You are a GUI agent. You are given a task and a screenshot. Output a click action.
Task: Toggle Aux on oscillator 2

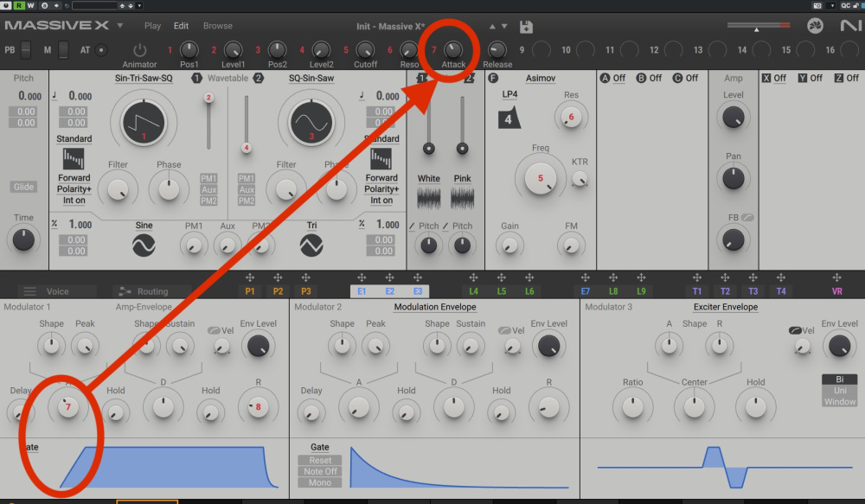tap(246, 189)
